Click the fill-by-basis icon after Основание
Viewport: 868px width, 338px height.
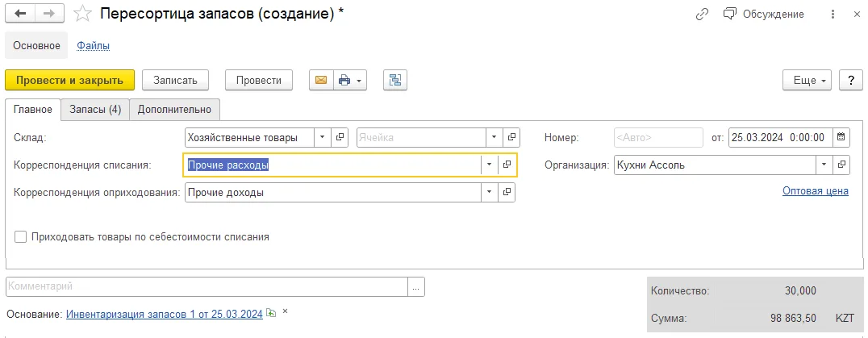point(271,312)
